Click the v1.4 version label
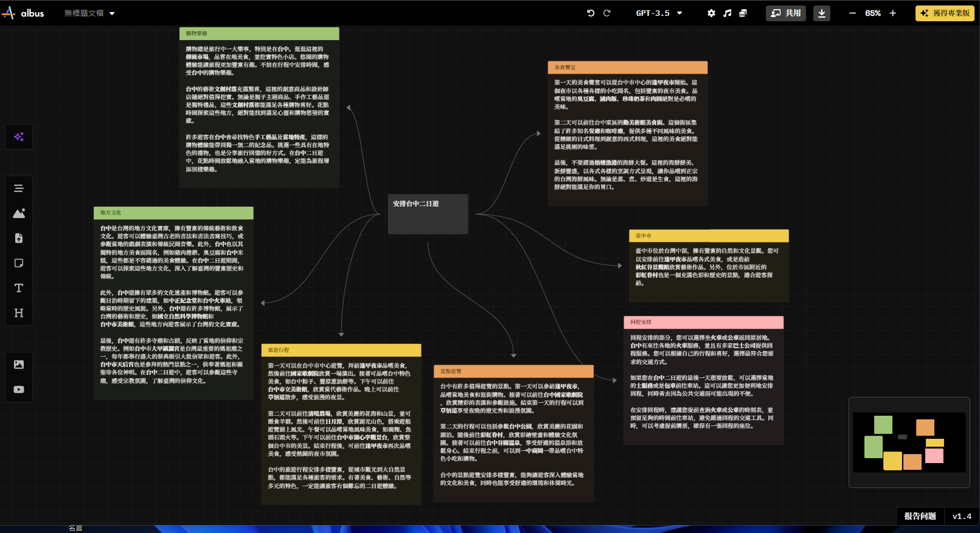980x533 pixels. 962,516
